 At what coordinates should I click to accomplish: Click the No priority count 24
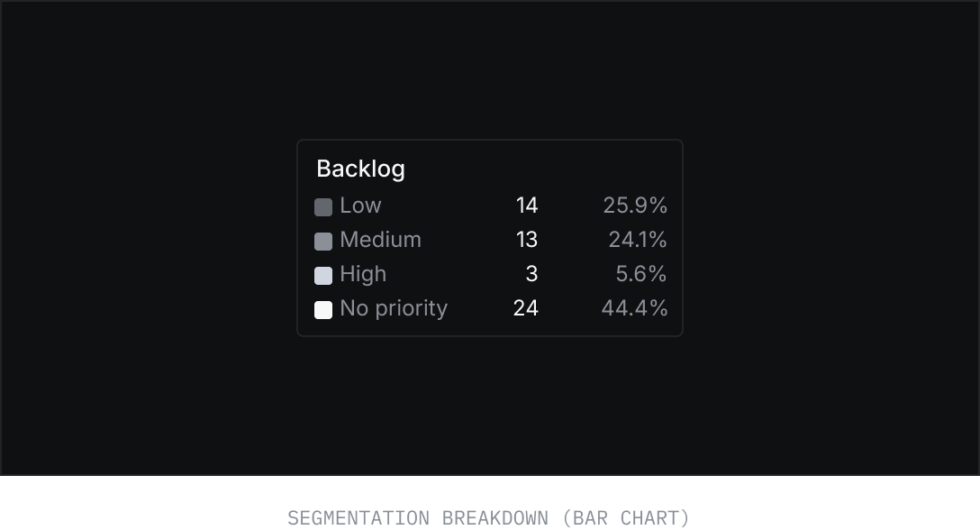tap(526, 308)
